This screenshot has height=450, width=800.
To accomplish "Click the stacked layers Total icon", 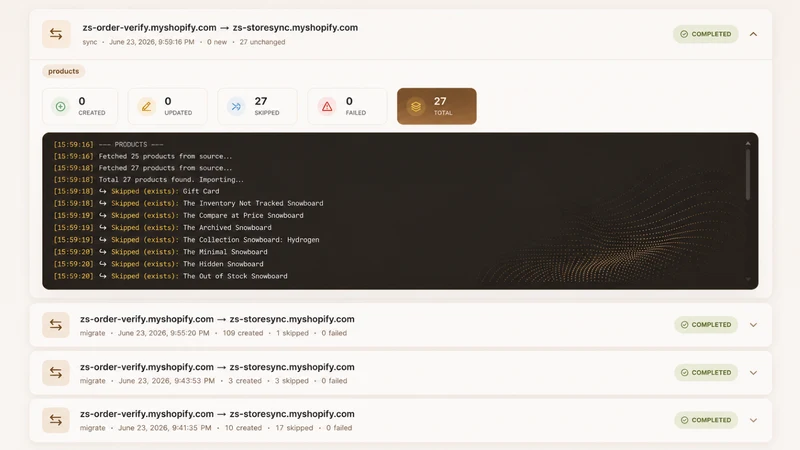I will [416, 106].
